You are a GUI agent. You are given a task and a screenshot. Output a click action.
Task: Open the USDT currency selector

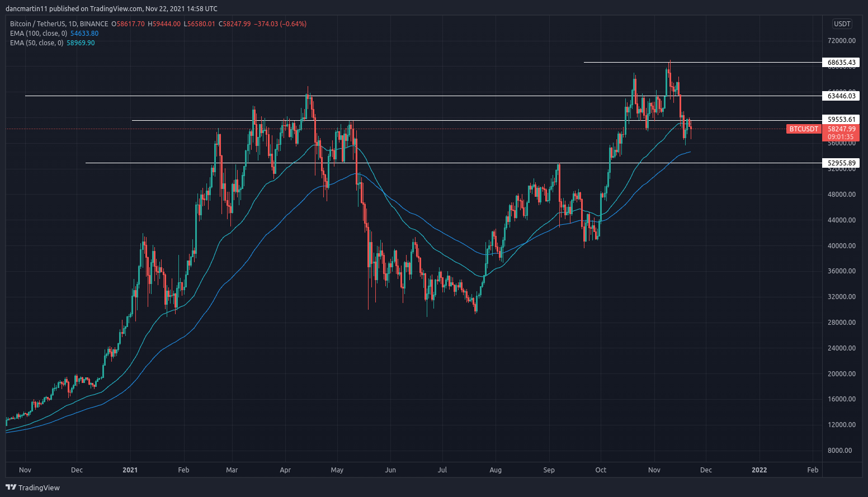[x=842, y=24]
